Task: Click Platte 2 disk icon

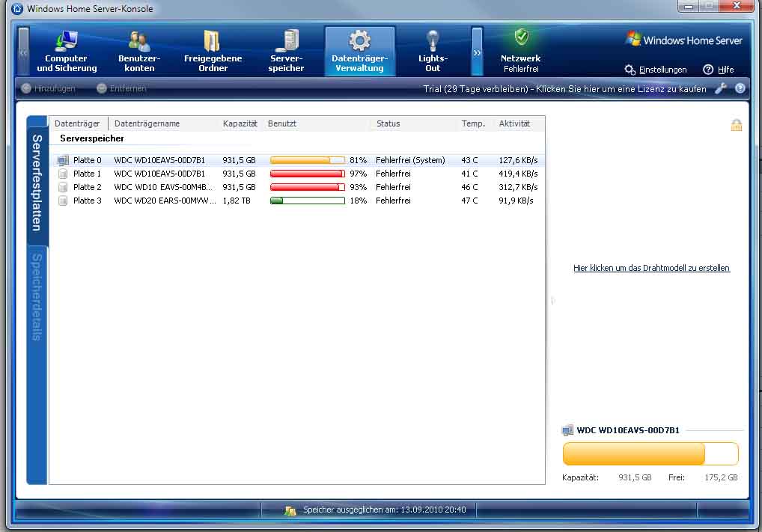Action: point(63,187)
